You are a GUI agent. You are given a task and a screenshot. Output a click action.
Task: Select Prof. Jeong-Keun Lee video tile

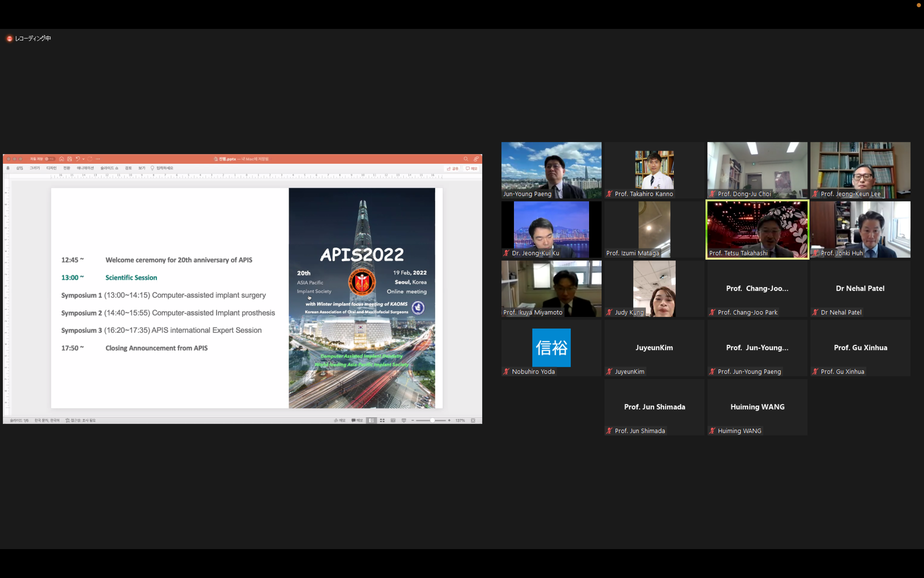tap(860, 170)
